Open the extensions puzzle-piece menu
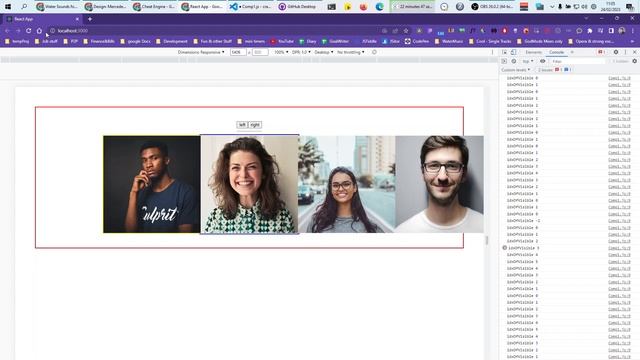 (590, 31)
